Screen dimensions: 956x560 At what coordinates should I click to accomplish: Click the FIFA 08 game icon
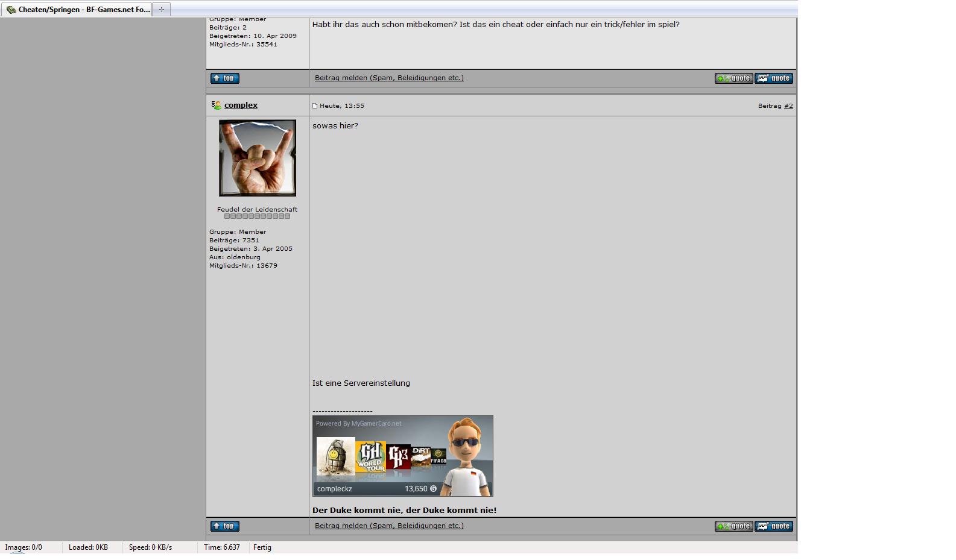point(438,457)
